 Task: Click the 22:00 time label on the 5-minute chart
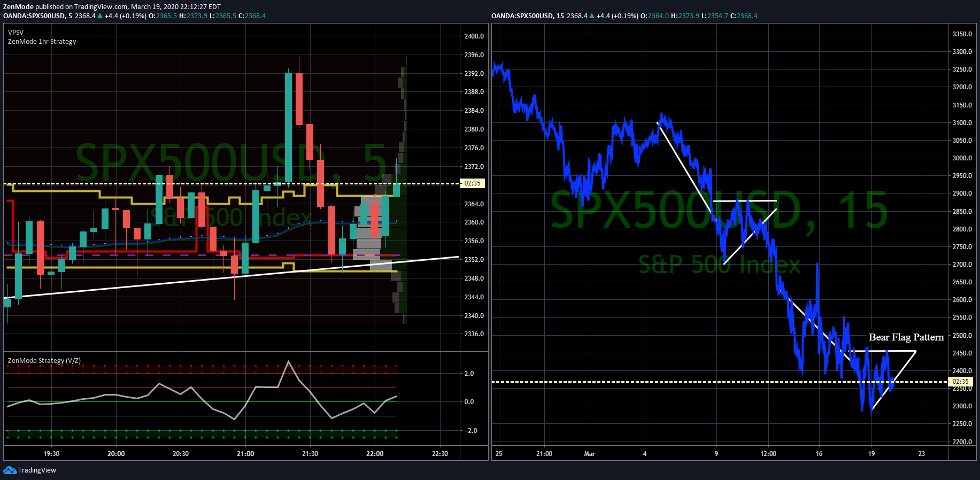click(375, 454)
